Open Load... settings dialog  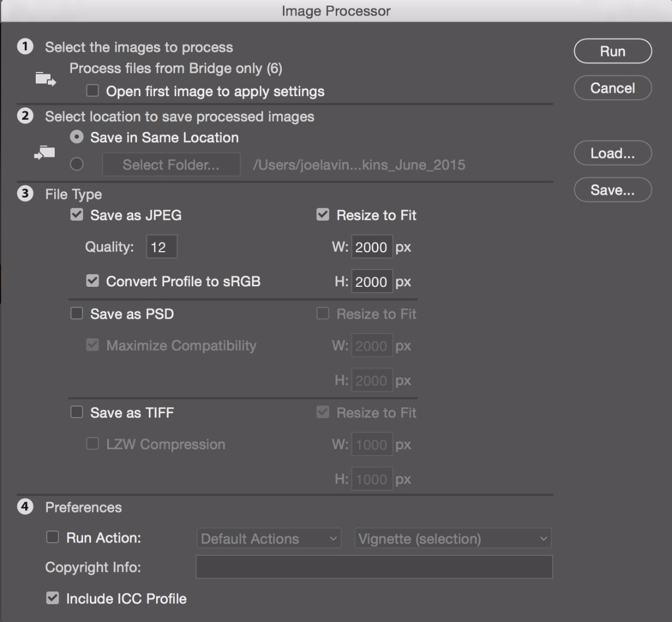coord(613,153)
